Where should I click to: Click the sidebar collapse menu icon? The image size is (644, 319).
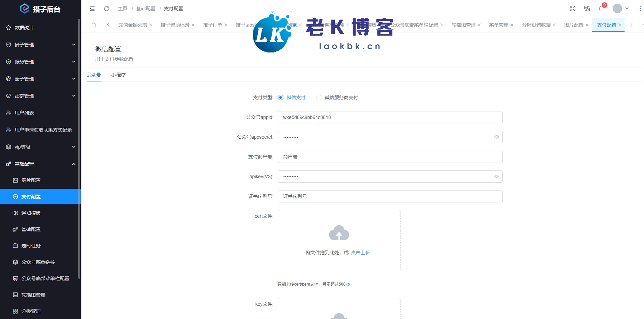pos(92,9)
